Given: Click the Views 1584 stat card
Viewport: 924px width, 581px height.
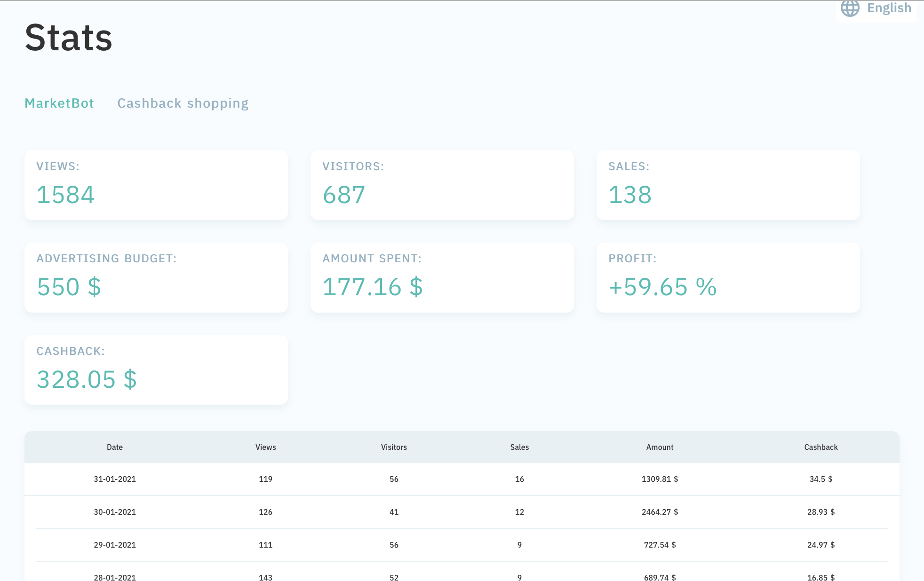Looking at the screenshot, I should pyautogui.click(x=156, y=185).
